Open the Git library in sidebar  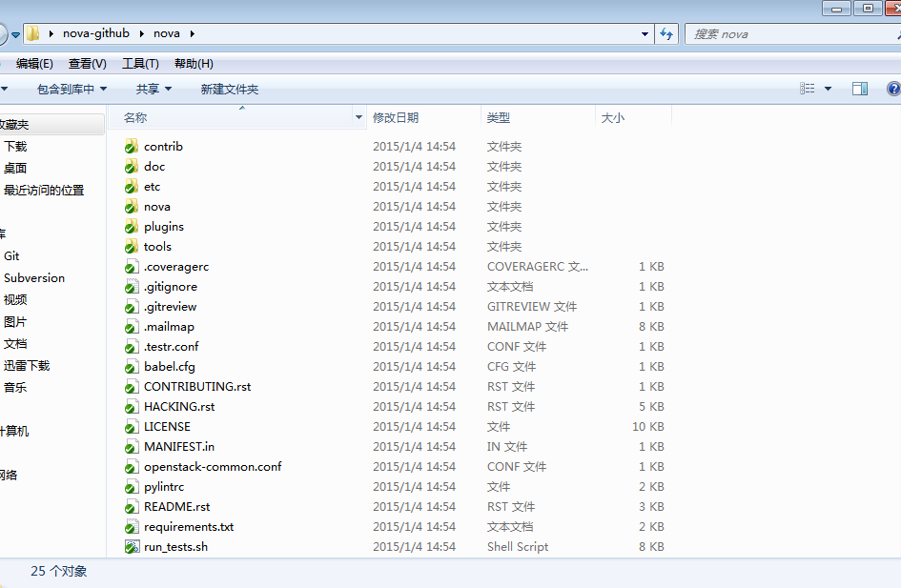pyautogui.click(x=11, y=256)
